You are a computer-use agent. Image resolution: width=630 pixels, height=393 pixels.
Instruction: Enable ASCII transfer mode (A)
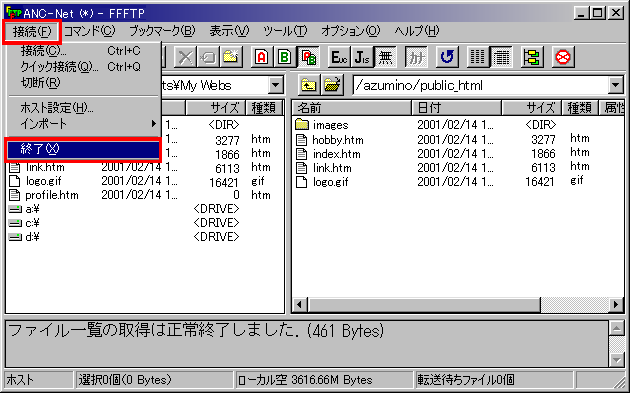coord(262,57)
